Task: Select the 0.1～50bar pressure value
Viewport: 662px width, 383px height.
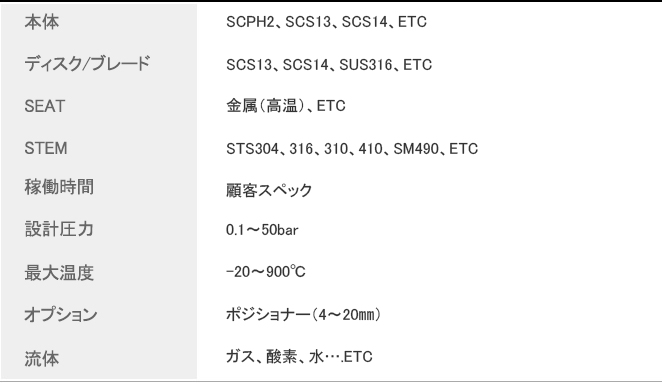Action: 262,230
